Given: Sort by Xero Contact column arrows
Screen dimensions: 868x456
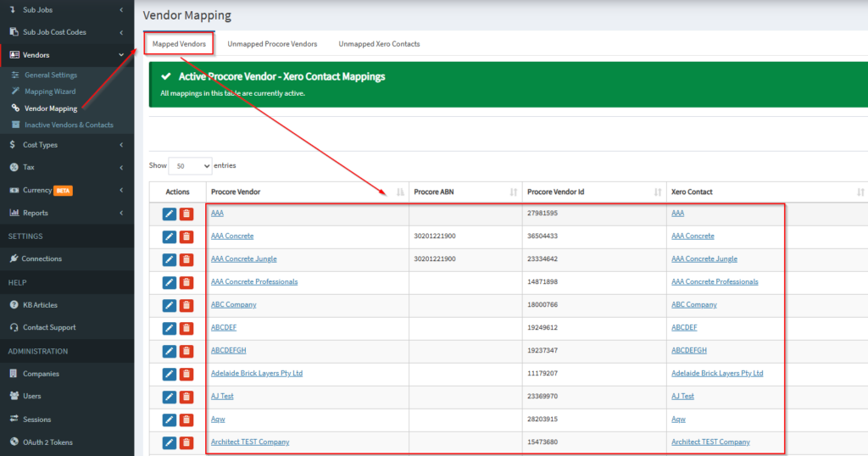Looking at the screenshot, I should 860,192.
